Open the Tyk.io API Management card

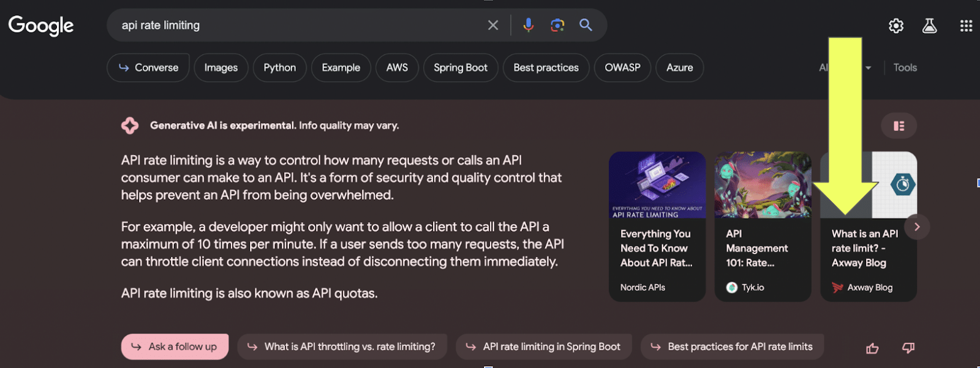[x=763, y=227]
